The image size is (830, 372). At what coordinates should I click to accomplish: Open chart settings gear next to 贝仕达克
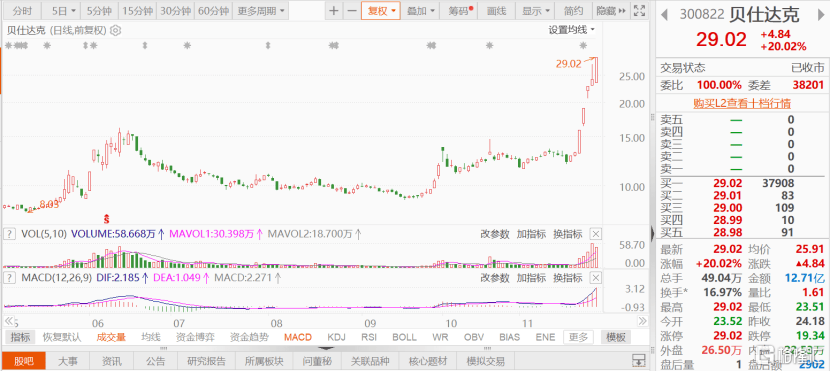[x=115, y=31]
